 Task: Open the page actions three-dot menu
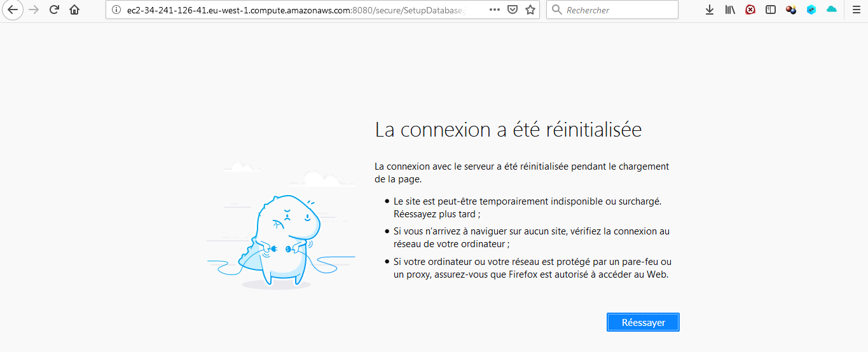click(x=495, y=10)
